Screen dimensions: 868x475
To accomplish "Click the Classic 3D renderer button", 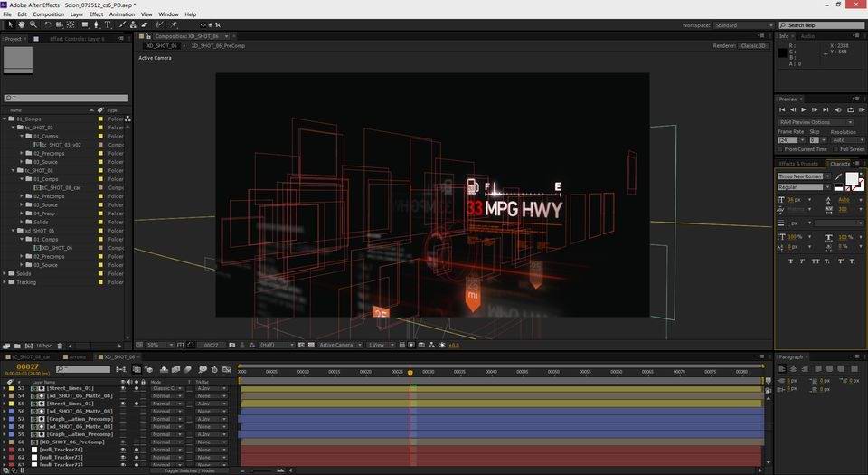I will tap(754, 46).
